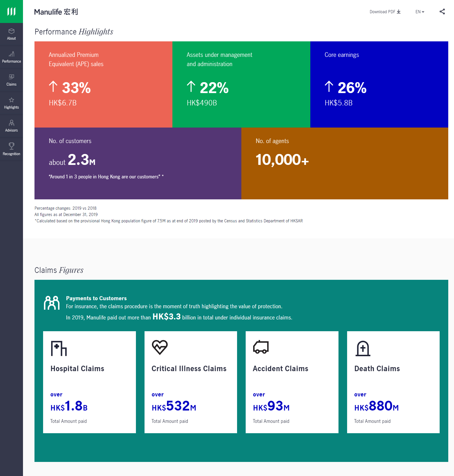Click the HK$1.8B amount
This screenshot has height=476, width=454.
click(69, 406)
